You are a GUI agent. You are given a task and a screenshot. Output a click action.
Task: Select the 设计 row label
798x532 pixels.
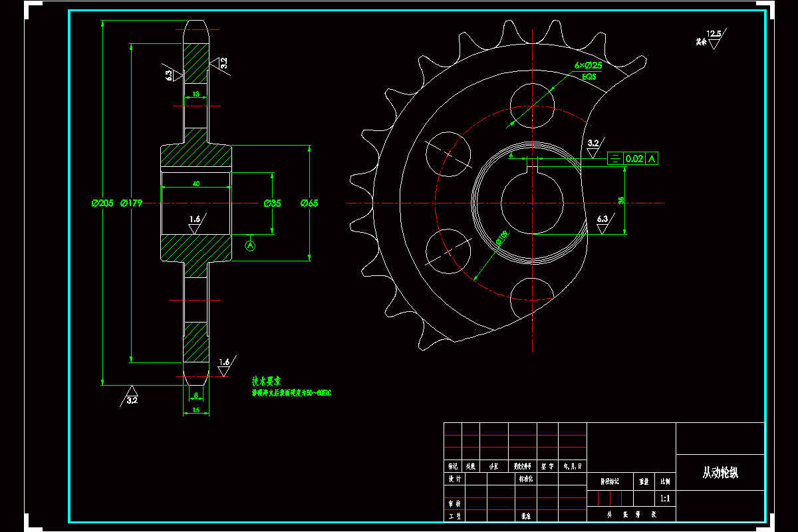pyautogui.click(x=454, y=479)
